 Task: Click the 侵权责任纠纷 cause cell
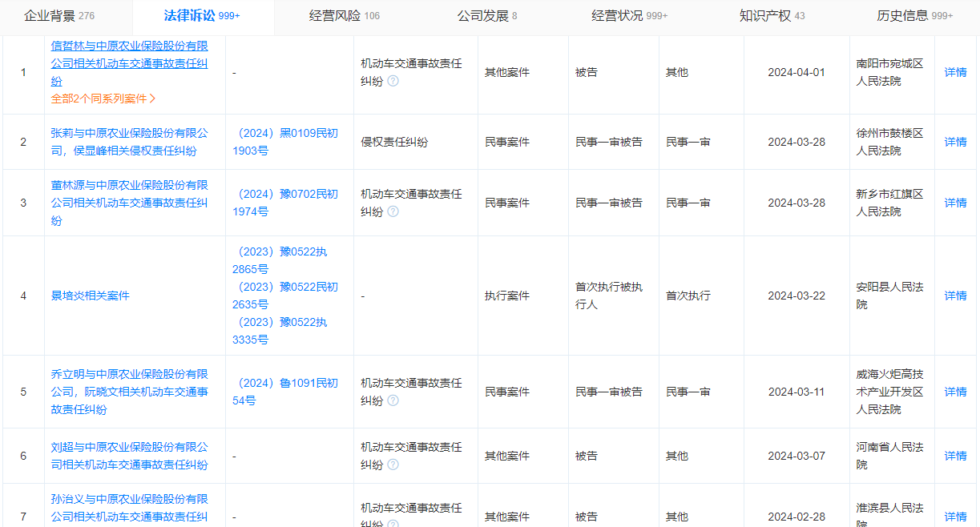(x=394, y=142)
